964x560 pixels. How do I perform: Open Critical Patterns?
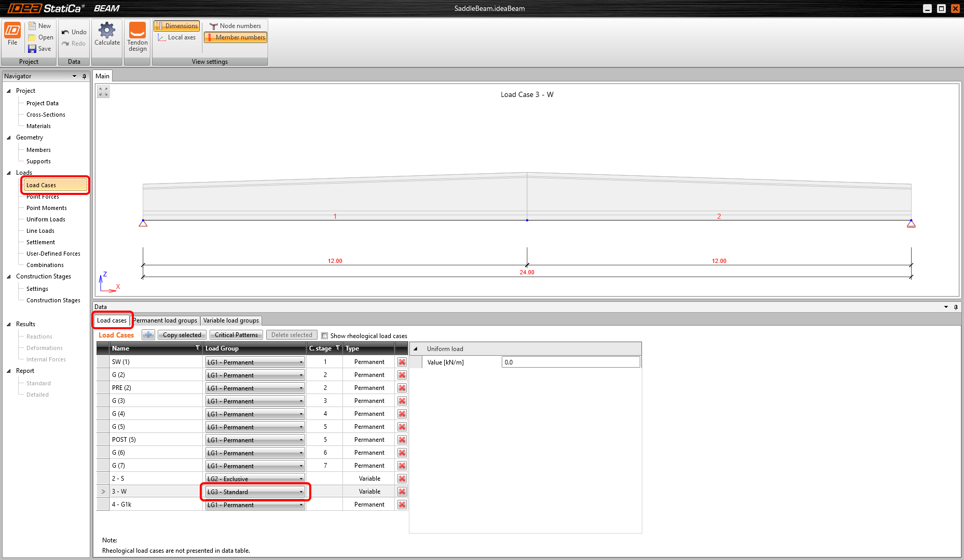point(236,335)
